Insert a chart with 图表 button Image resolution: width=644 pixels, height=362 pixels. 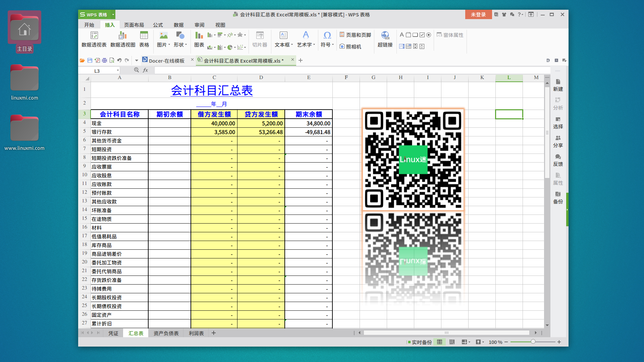tap(199, 39)
